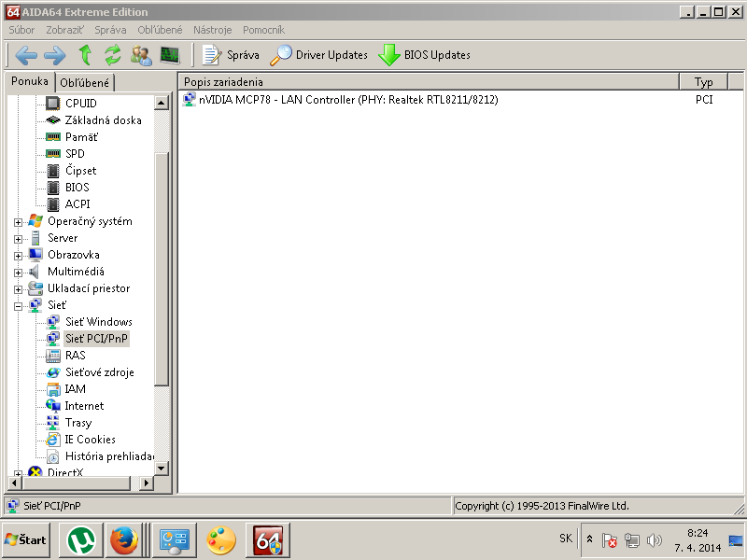Open the monitor diagnostics toolbar icon

point(170,55)
